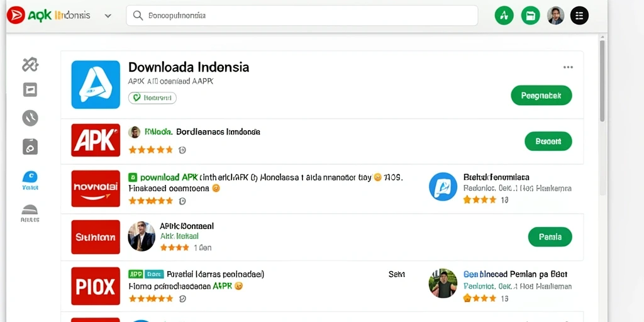Select square frame icon in sidebar
Screen dimensions: 644x322
(x=30, y=89)
